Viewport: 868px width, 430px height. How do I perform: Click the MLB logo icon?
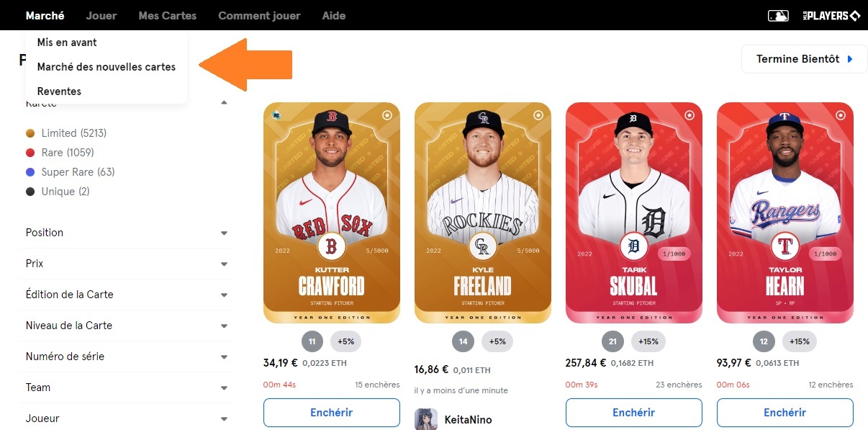tap(778, 15)
